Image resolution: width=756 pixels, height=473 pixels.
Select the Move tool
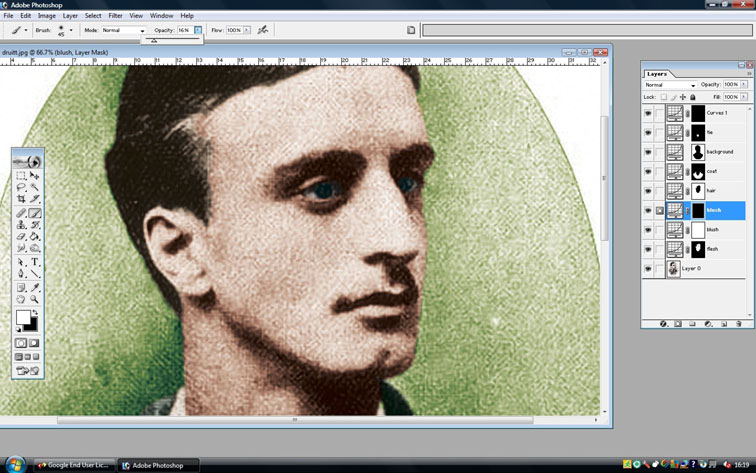(x=35, y=175)
